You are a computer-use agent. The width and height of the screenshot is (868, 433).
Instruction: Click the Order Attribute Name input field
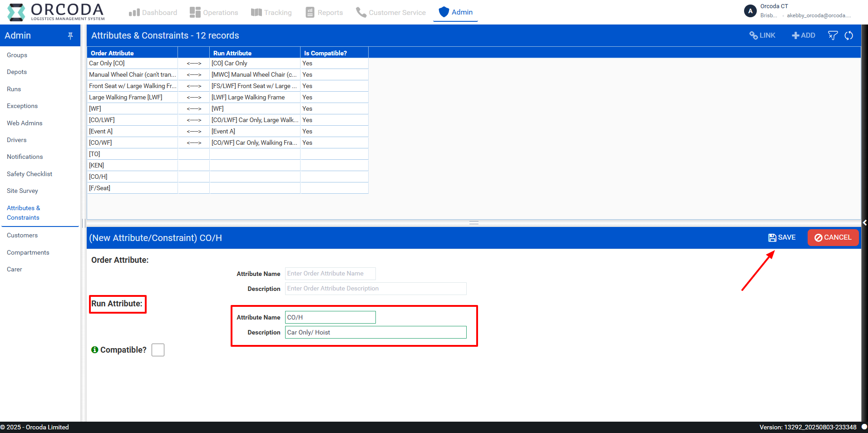[x=330, y=274]
